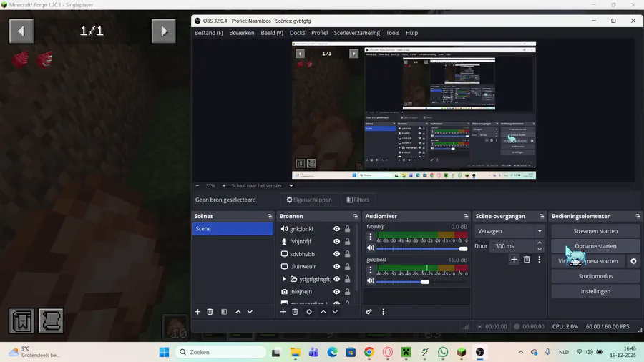Viewport: 644px width, 362px height.
Task: Click Opname starten button
Action: coord(595,246)
